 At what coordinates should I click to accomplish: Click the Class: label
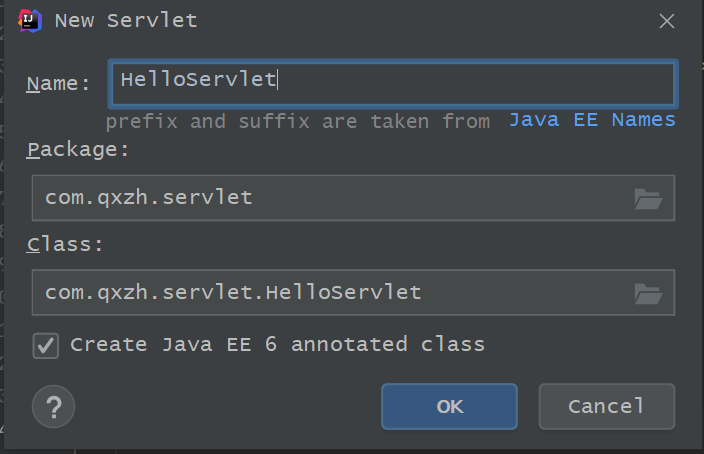tap(64, 244)
